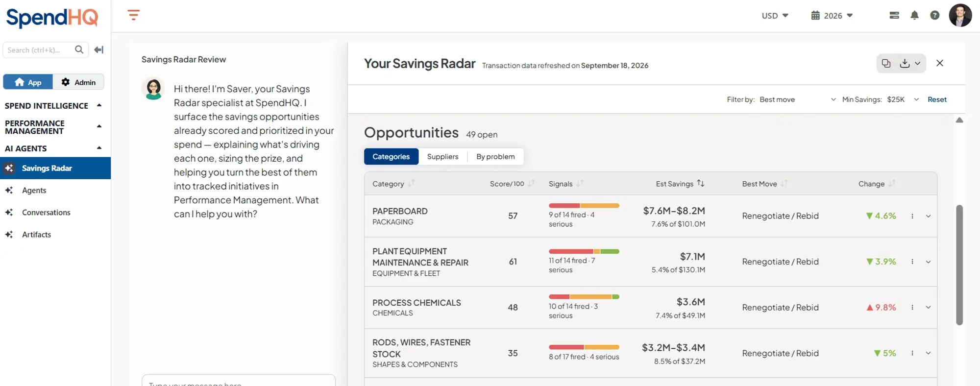This screenshot has height=386, width=980.
Task: Expand the PAPERBOARD row chevron
Action: (x=928, y=216)
